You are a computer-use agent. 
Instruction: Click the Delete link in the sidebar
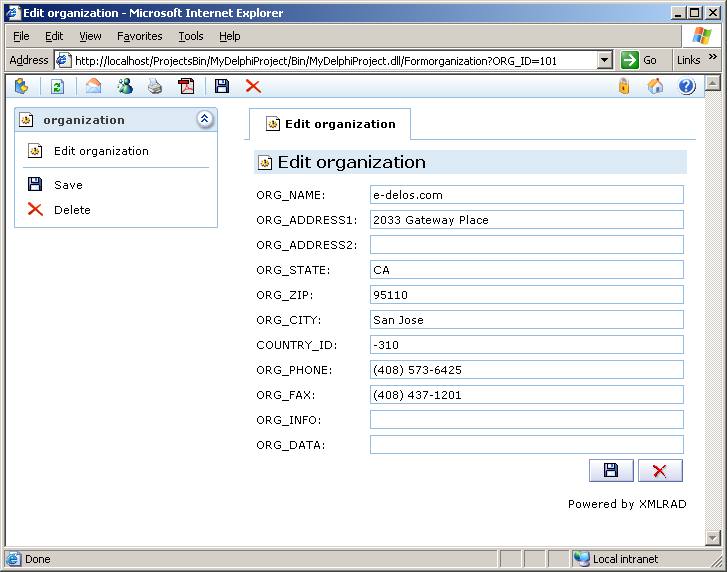(x=72, y=210)
